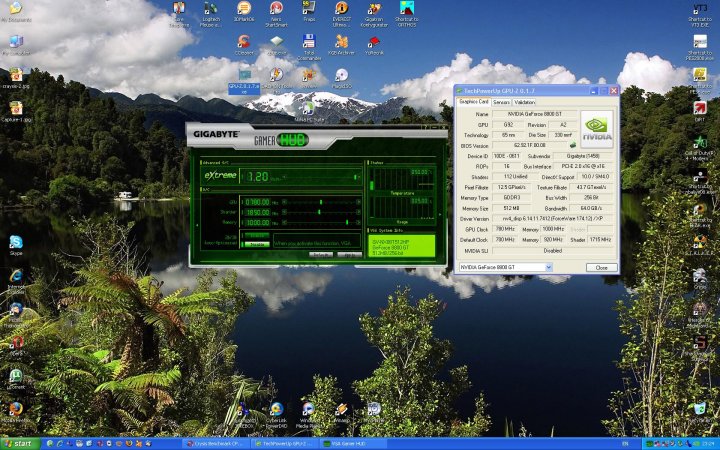The height and width of the screenshot is (450, 720).
Task: Click the GPU slider increase arrow
Action: coord(358,202)
